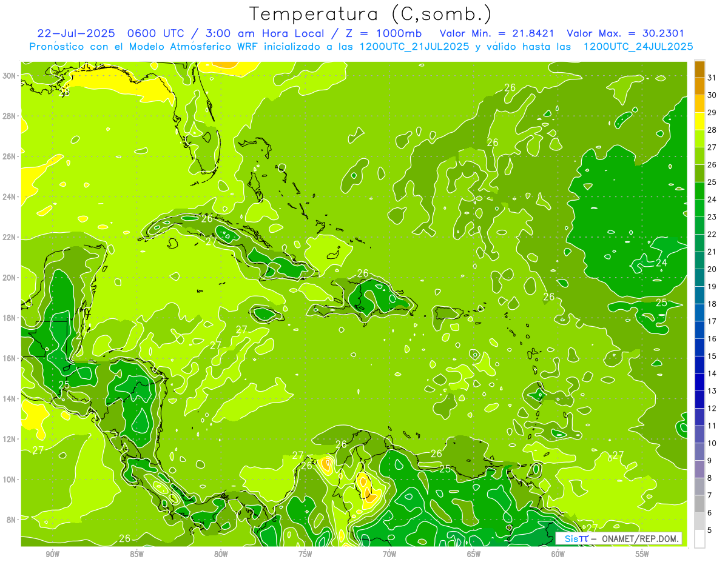Click the colorbar scale label 5
Screen dimensions: 728x562
pos(710,530)
